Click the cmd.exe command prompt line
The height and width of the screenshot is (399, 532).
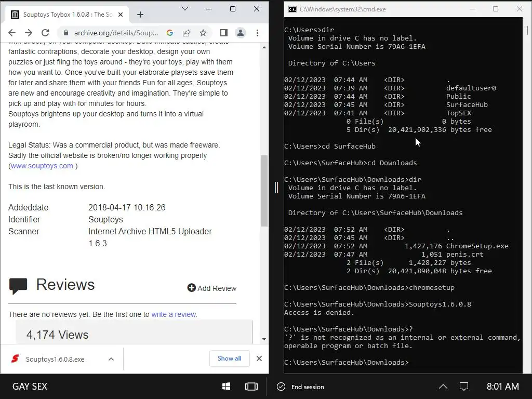click(347, 362)
